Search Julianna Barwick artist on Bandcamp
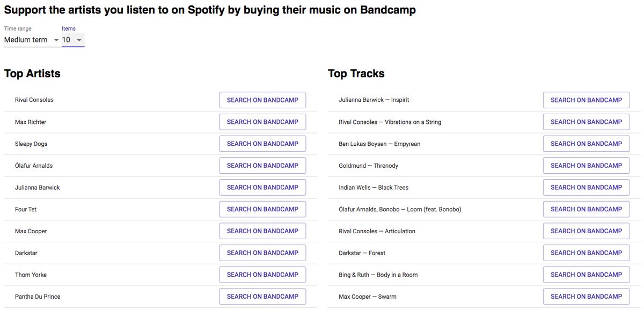Viewport: 644px width, 311px height. click(262, 187)
